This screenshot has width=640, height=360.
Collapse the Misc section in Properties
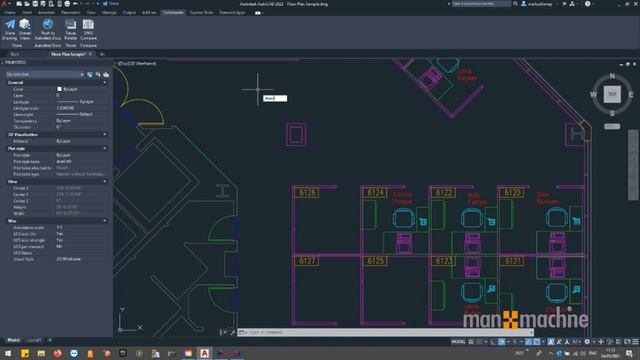(x=105, y=221)
